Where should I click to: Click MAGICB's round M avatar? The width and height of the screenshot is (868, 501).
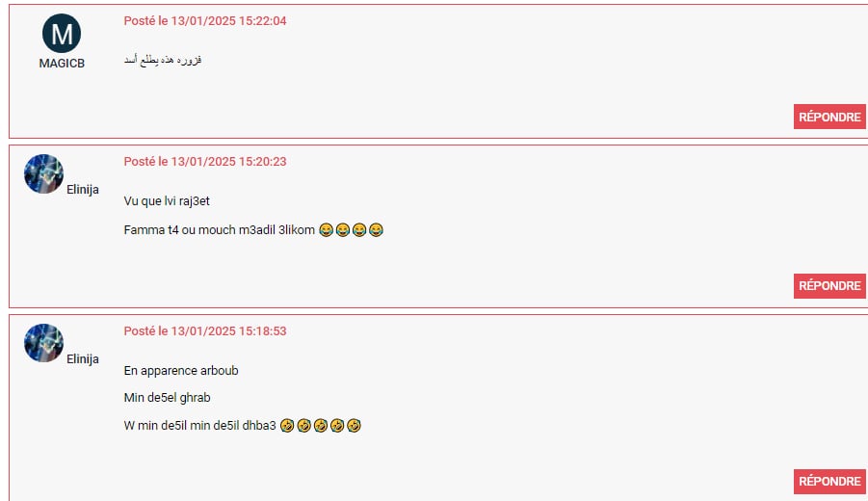pyautogui.click(x=62, y=33)
